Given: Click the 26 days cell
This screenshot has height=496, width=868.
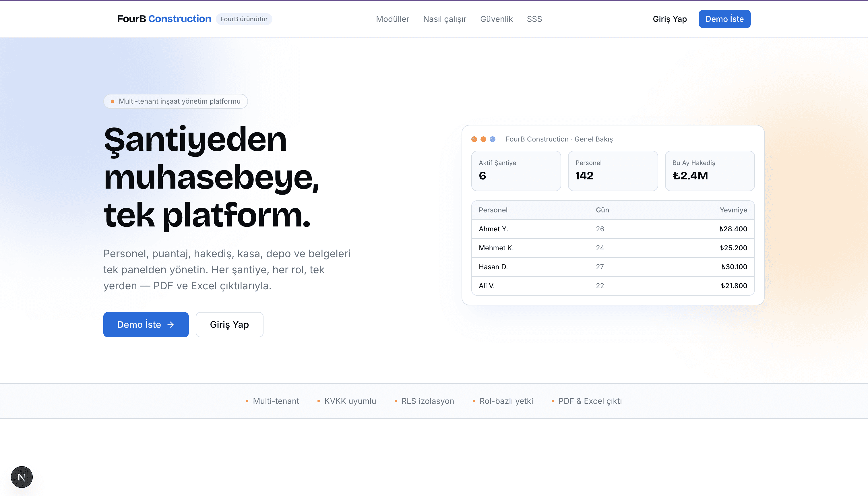Looking at the screenshot, I should (x=600, y=229).
